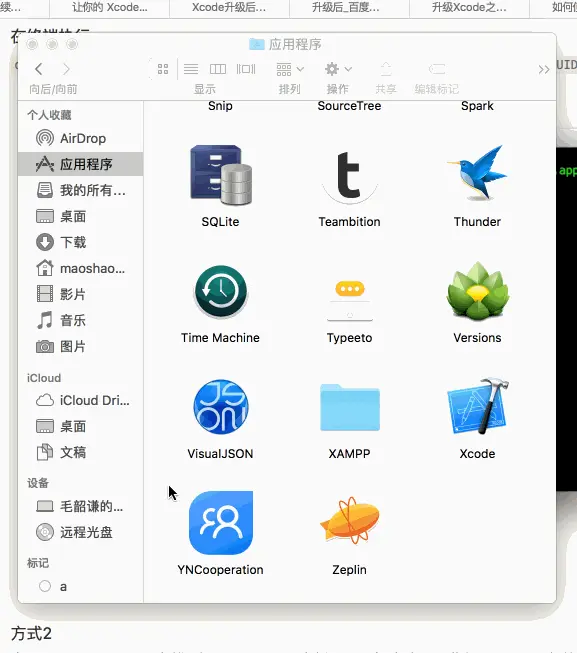Image resolution: width=577 pixels, height=653 pixels.
Task: Open iCloud Drive in sidebar
Action: tap(80, 400)
